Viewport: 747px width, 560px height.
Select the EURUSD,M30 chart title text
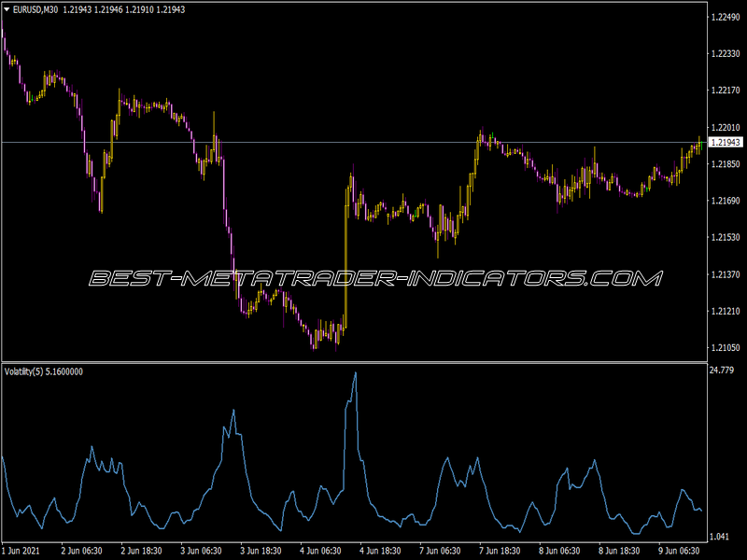click(x=35, y=9)
